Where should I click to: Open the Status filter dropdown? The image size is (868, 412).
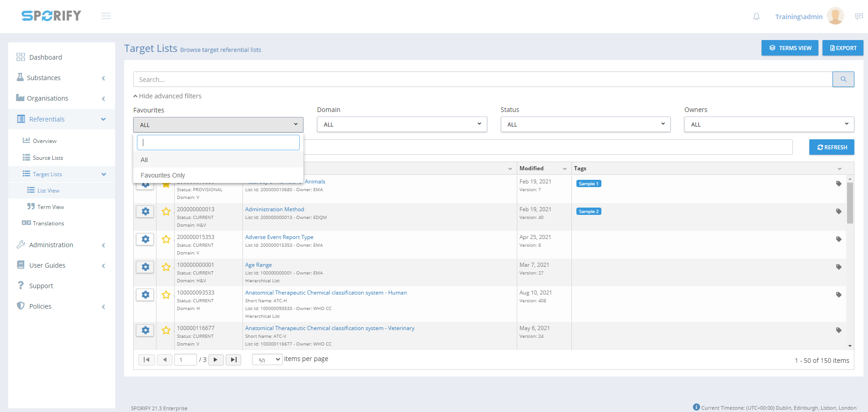click(x=585, y=124)
